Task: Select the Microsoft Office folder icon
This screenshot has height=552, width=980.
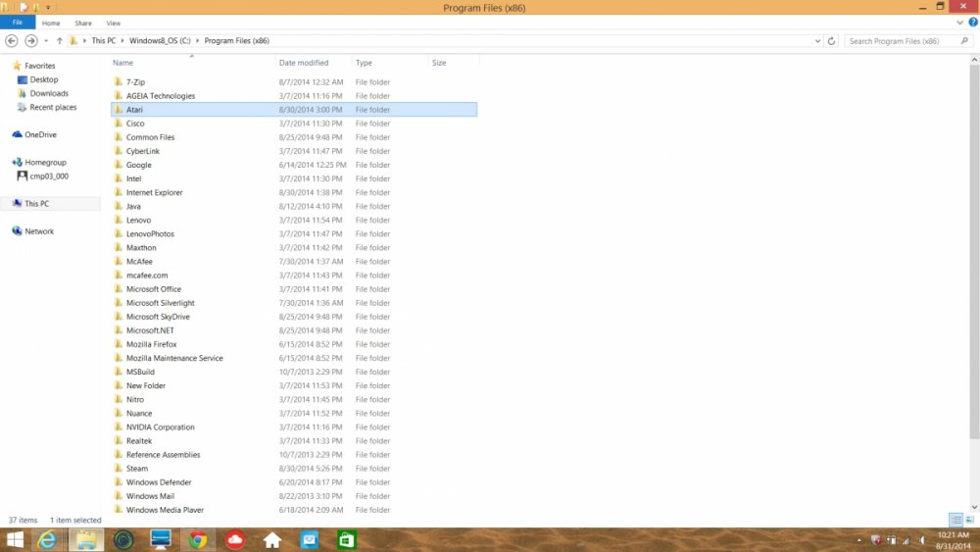Action: pos(119,288)
